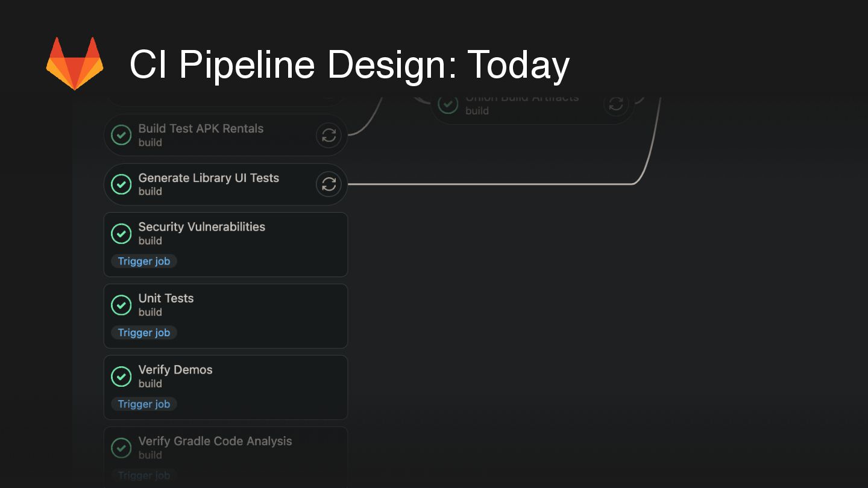Open the Security Vulnerabilities job
This screenshot has width=868, height=488.
(202, 227)
